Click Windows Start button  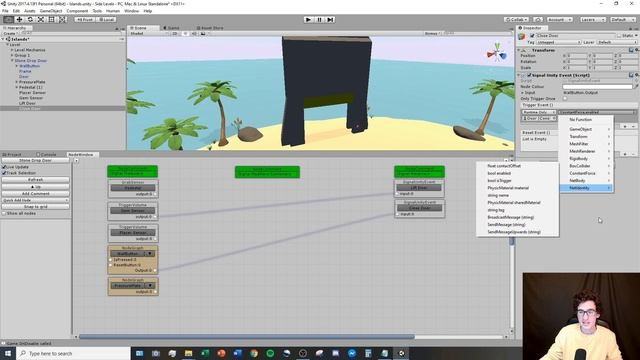pyautogui.click(x=8, y=353)
